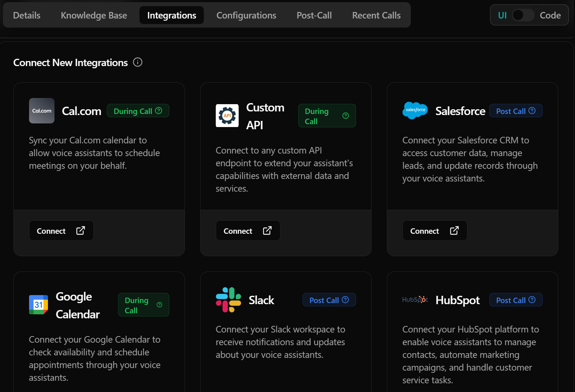Click the HubSpot logo icon
Screen dimensions: 575x392
[415, 300]
